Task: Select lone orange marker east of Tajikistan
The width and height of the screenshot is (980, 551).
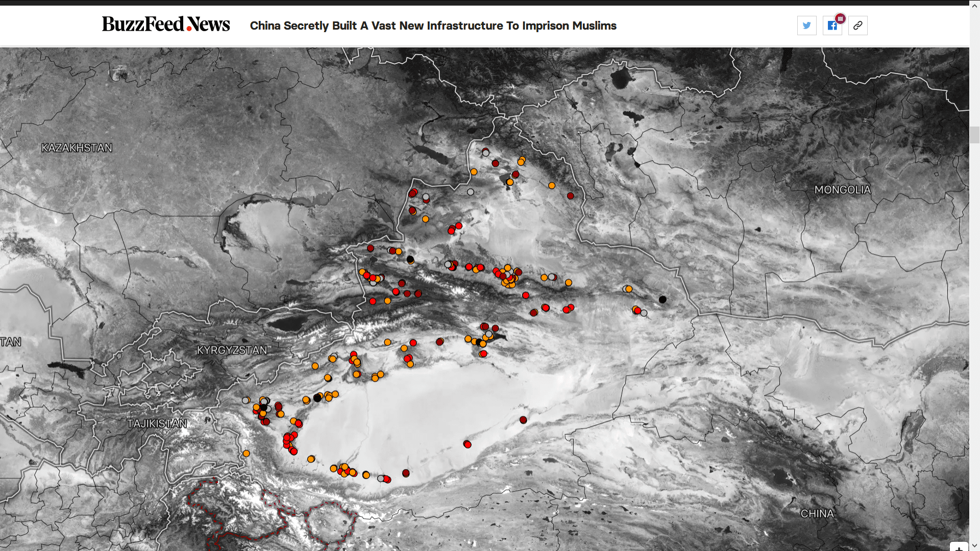Action: (246, 454)
